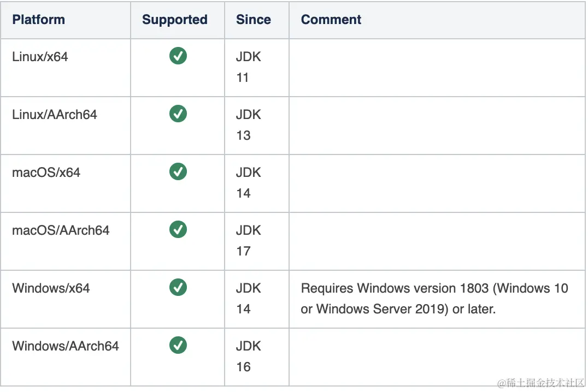Select the Windows/x64 platform cell

(x=51, y=288)
